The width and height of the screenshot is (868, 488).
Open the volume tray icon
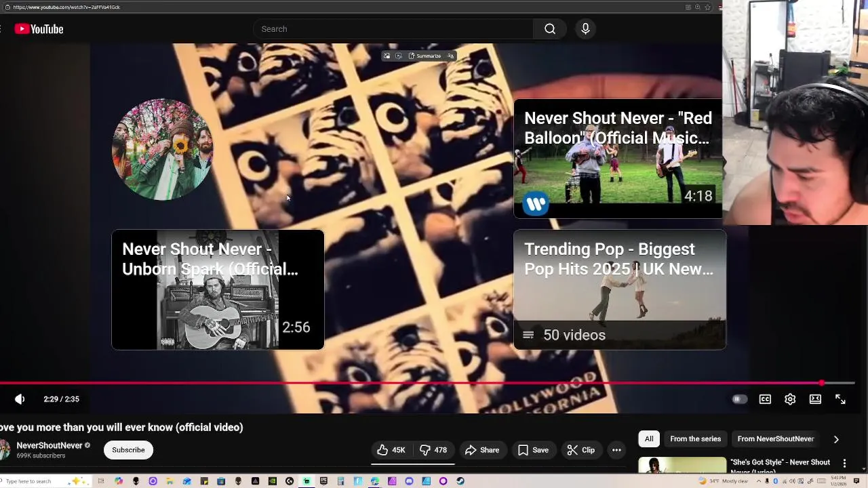tap(792, 481)
